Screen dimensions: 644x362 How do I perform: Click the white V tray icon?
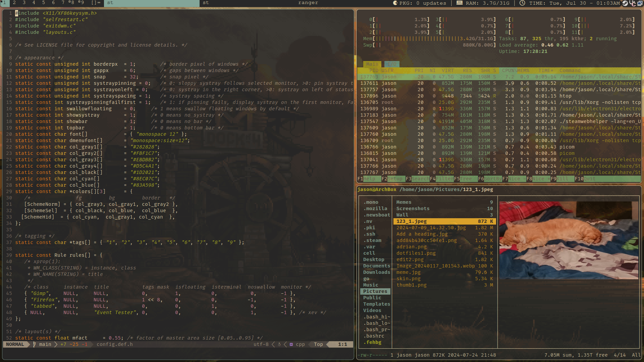coord(630,3)
